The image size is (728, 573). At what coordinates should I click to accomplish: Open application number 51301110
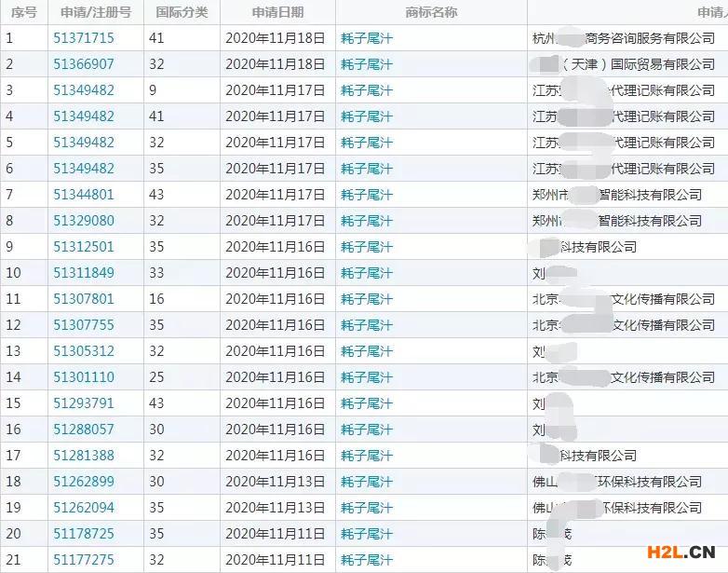click(84, 377)
